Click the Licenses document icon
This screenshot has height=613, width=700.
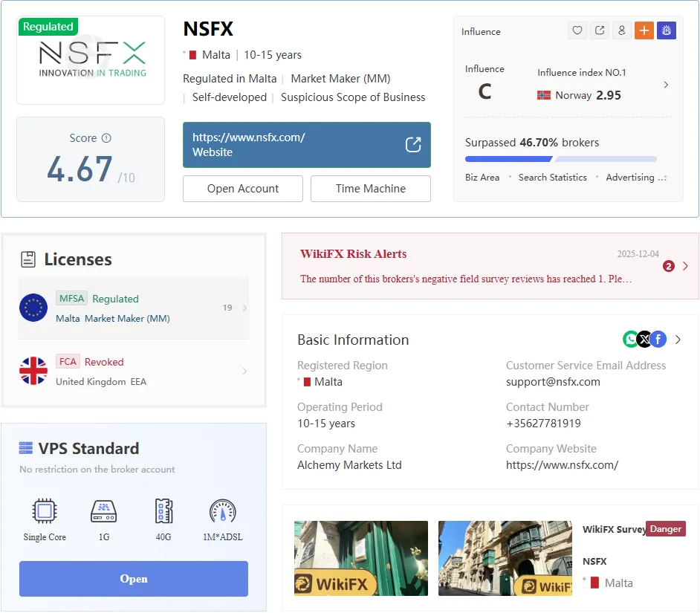point(28,259)
